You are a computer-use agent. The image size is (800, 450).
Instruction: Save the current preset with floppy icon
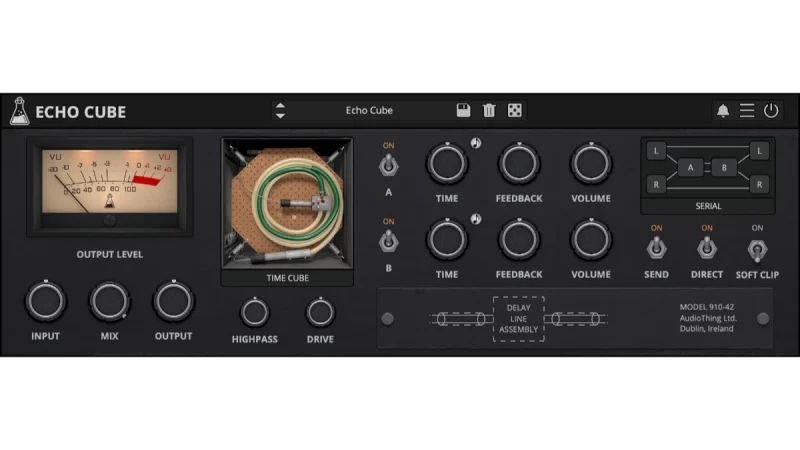pos(463,110)
